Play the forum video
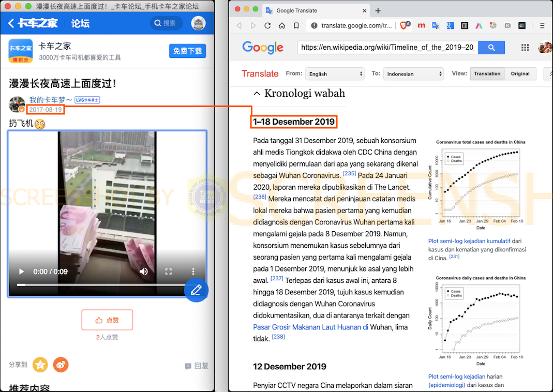The width and height of the screenshot is (553, 392). pos(21,272)
